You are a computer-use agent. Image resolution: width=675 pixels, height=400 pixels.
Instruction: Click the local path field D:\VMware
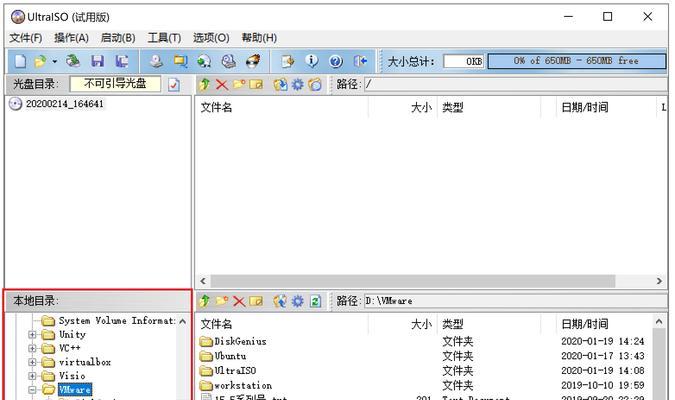(516, 301)
